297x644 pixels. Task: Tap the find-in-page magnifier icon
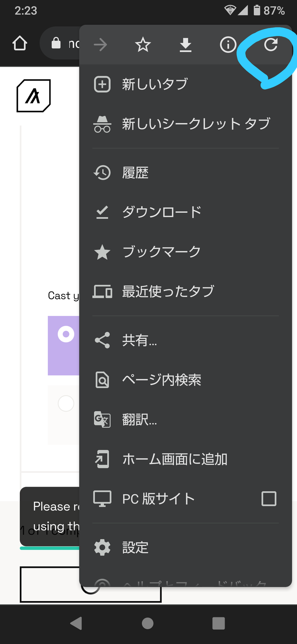102,380
